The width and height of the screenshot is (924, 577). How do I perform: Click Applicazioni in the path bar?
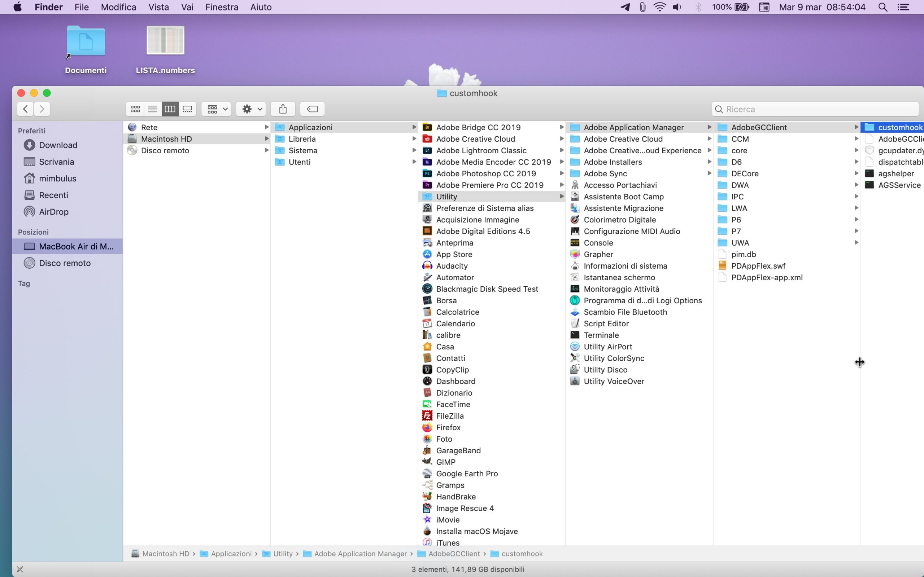click(231, 554)
